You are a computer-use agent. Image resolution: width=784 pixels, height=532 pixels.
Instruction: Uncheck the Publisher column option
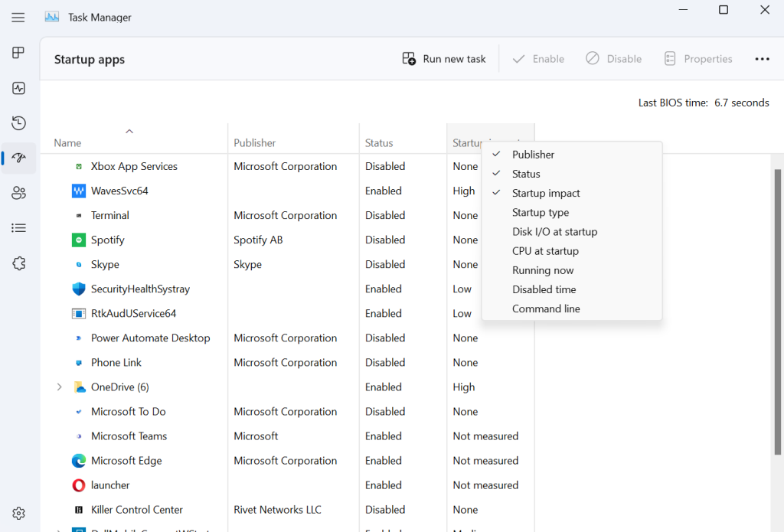[572, 155]
